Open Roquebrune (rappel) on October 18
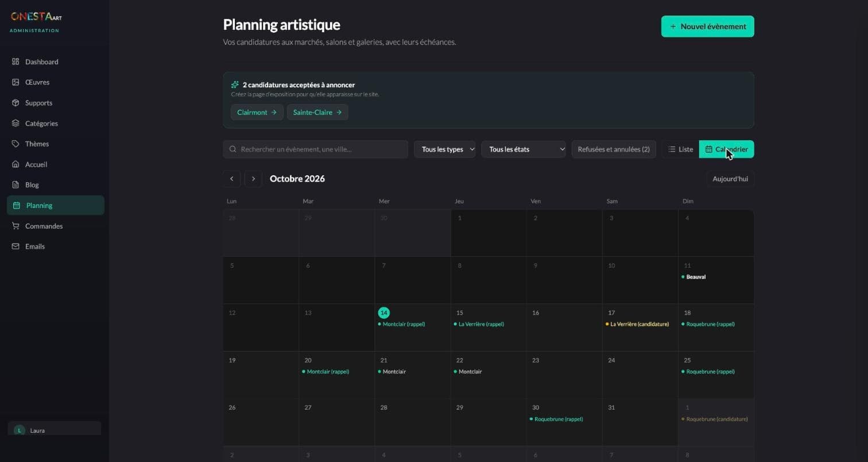 pos(708,324)
